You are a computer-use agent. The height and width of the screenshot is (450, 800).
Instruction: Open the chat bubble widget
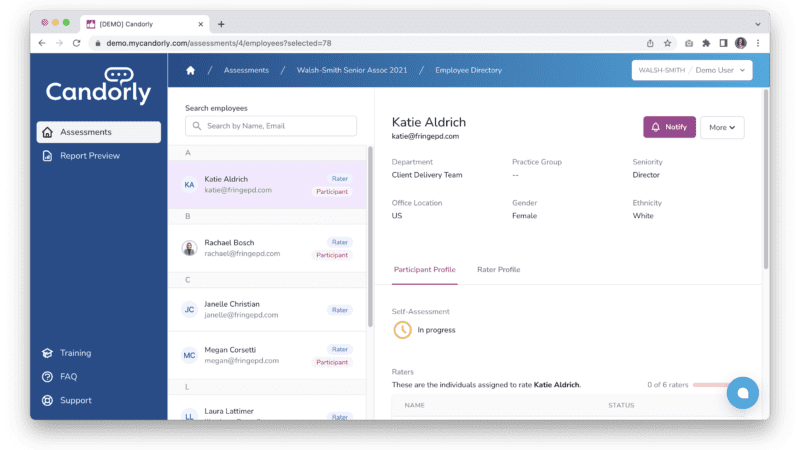coord(742,393)
